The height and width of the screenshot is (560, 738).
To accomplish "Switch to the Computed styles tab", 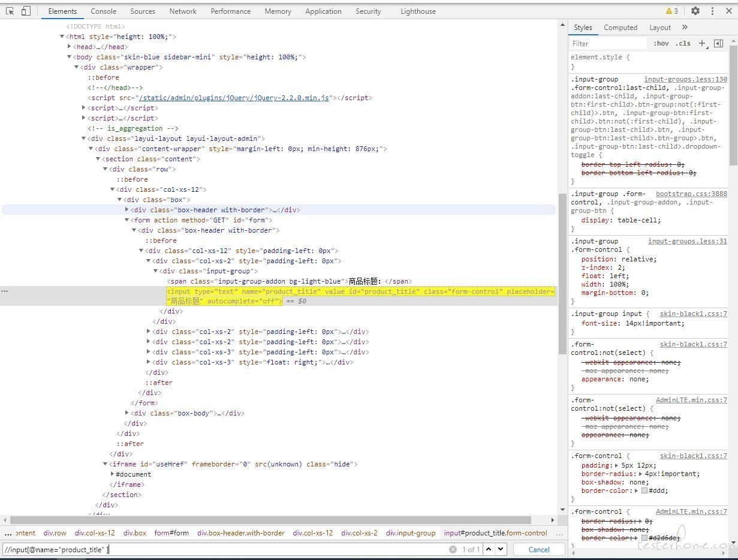I will (620, 27).
